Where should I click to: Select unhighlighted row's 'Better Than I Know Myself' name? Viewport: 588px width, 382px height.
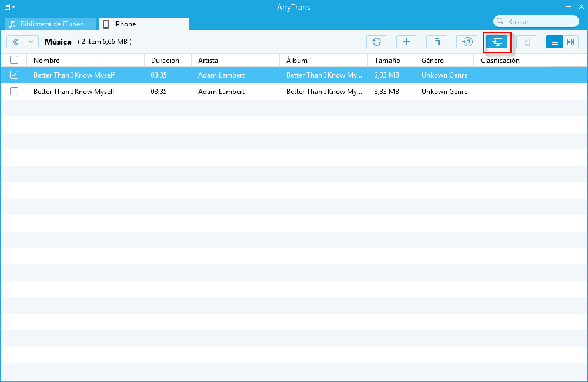coord(74,92)
